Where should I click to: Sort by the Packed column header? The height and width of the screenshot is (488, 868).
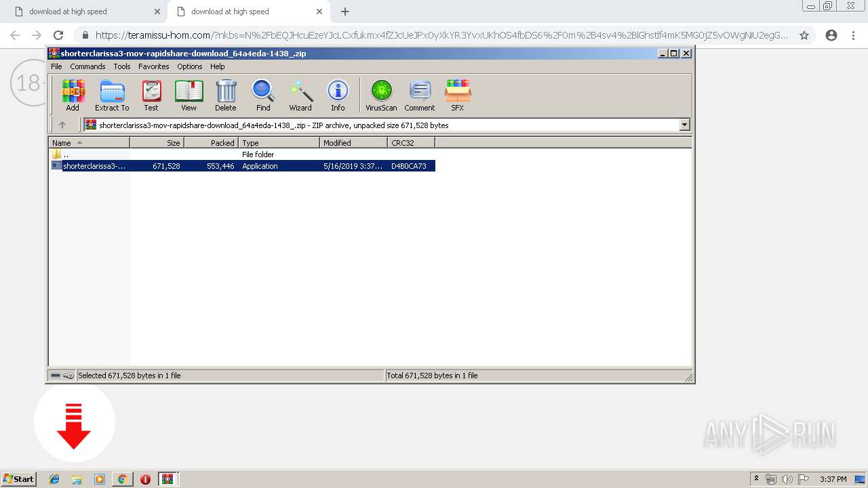point(211,142)
